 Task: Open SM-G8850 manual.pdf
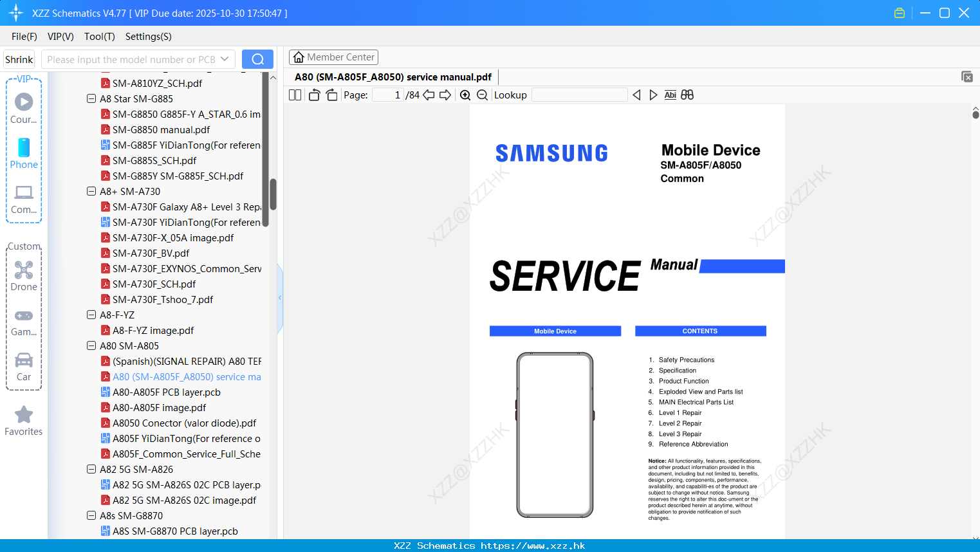pyautogui.click(x=155, y=129)
